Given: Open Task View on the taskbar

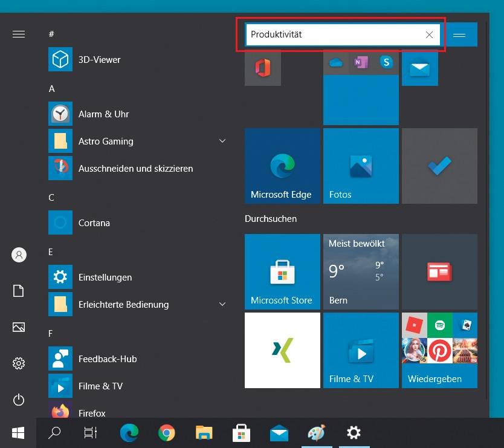Looking at the screenshot, I should pos(90,432).
